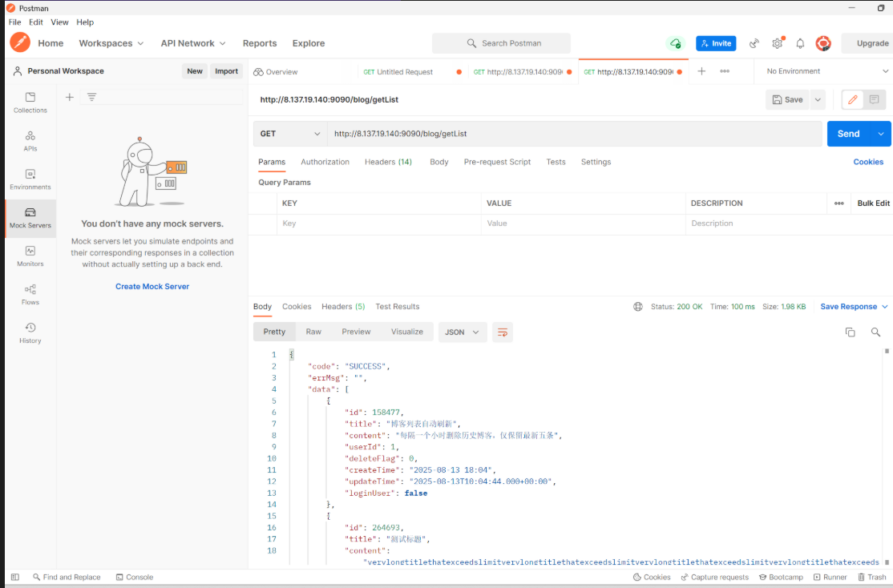Screen dimensions: 893x588
Task: Toggle line wrap in response body
Action: [x=503, y=332]
